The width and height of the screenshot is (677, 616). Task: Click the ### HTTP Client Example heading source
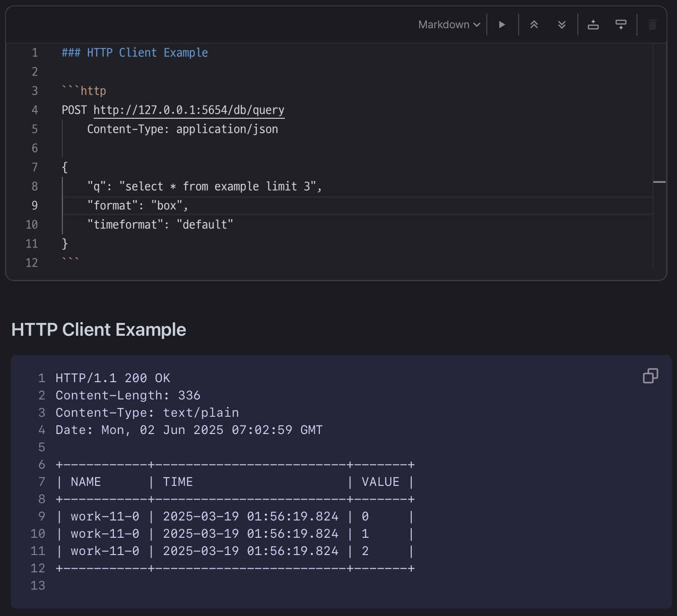click(x=135, y=53)
